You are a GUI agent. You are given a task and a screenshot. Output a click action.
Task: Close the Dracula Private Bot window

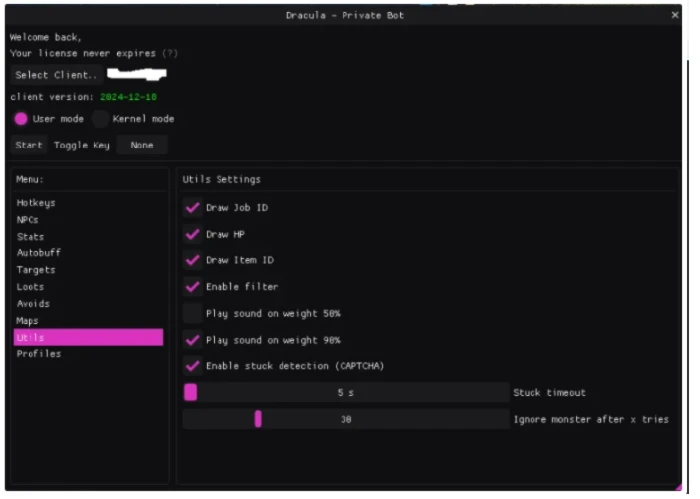pyautogui.click(x=674, y=15)
